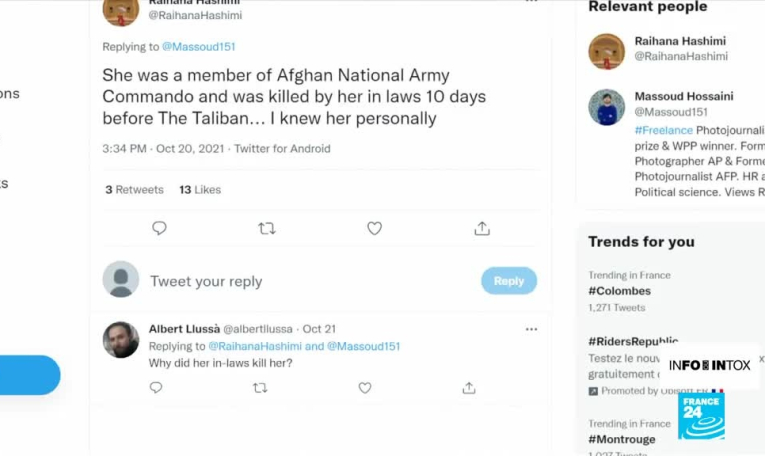Reply to Albert Llussà's comment
This screenshot has width=765, height=456.
pyautogui.click(x=156, y=388)
